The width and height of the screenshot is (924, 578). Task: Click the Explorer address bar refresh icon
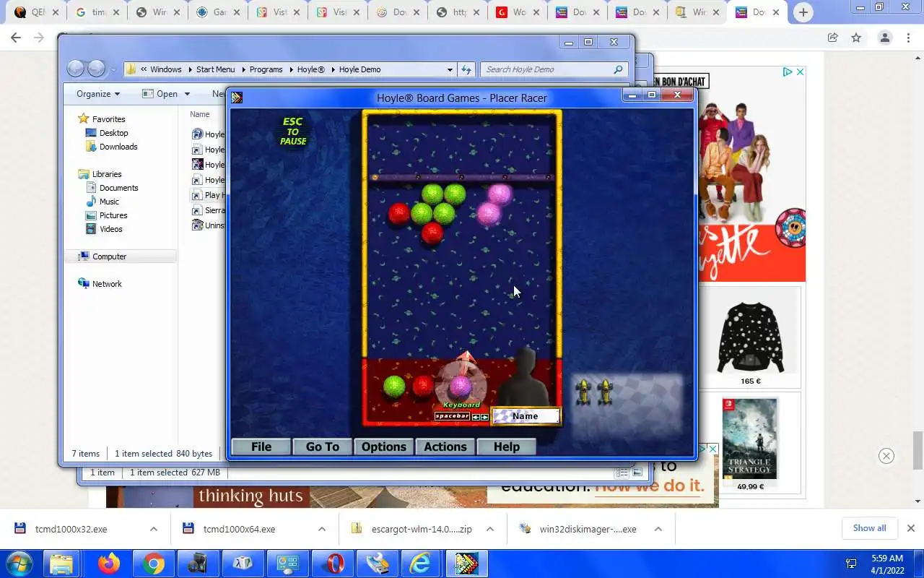click(466, 69)
